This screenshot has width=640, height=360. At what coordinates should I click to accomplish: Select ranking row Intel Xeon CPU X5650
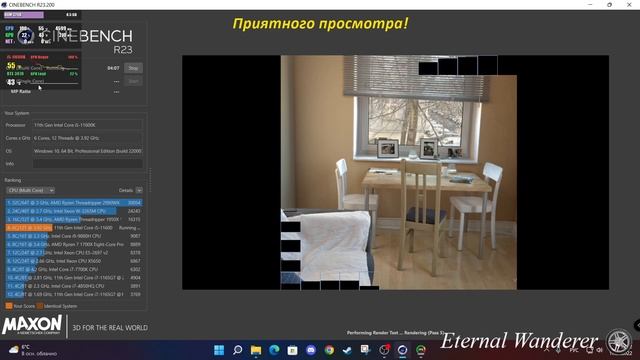point(74,261)
